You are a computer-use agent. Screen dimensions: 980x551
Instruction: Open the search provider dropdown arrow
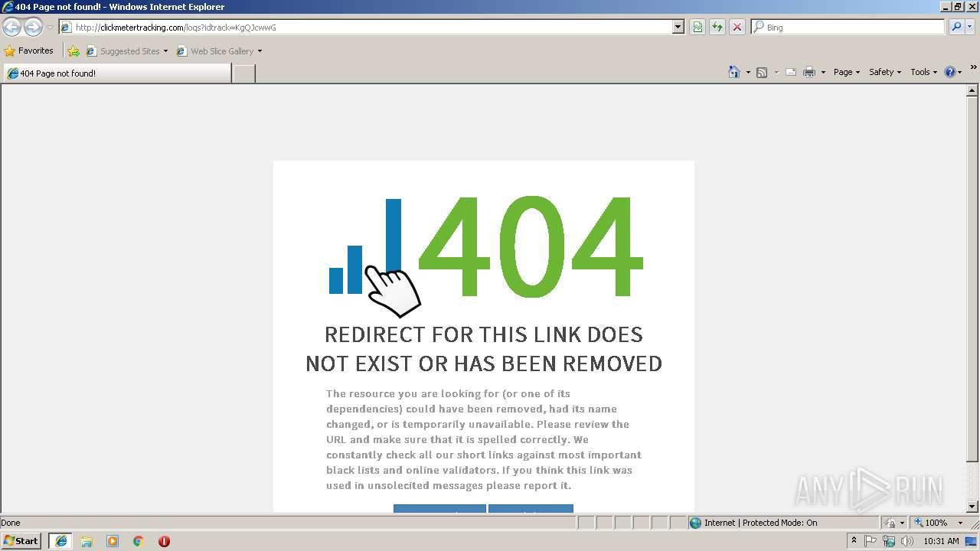coord(969,27)
